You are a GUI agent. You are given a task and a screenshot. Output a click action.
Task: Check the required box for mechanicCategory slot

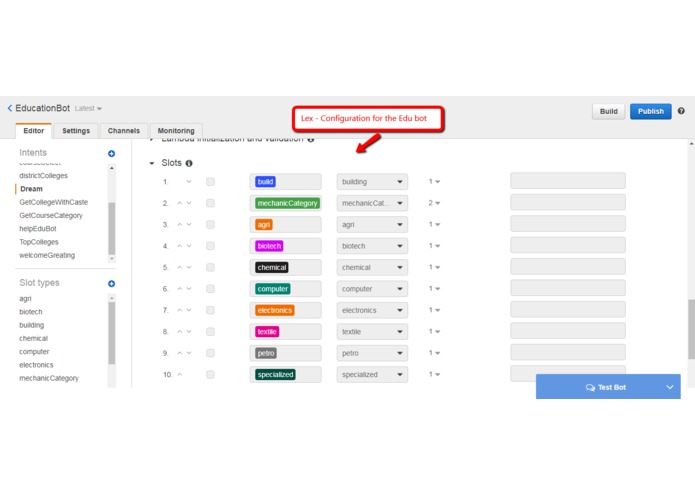(211, 203)
